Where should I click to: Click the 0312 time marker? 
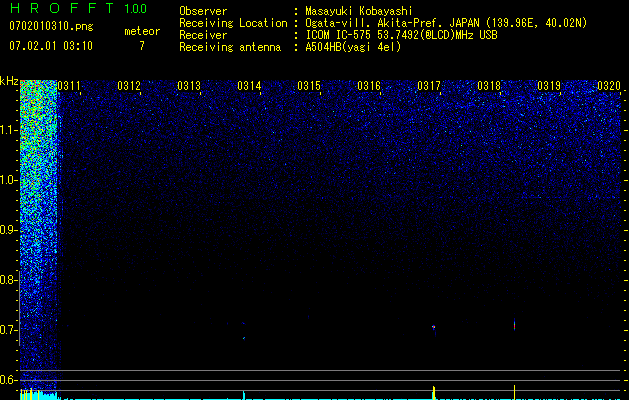129,86
